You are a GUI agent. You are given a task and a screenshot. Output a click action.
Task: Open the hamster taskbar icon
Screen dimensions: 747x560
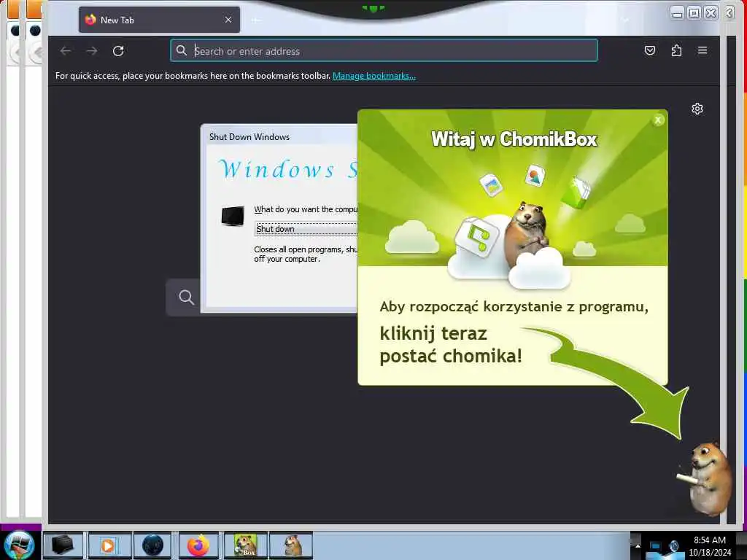(x=291, y=545)
